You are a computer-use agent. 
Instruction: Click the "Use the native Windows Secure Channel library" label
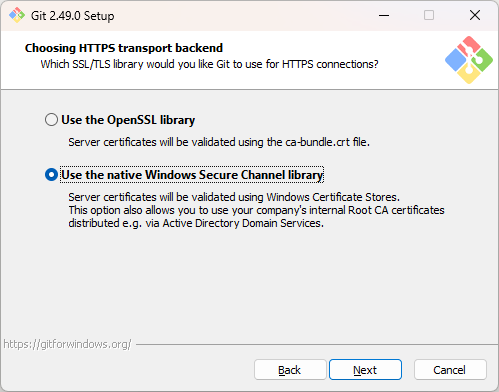click(192, 175)
